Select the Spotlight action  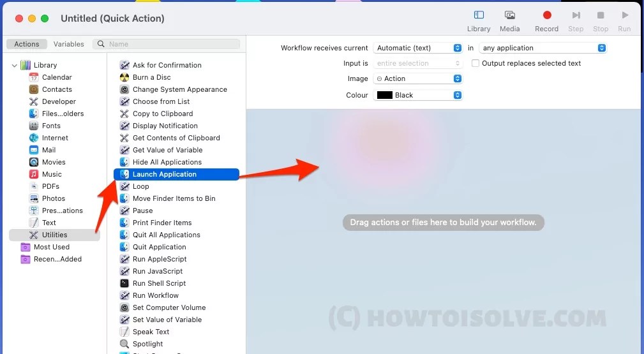[147, 344]
